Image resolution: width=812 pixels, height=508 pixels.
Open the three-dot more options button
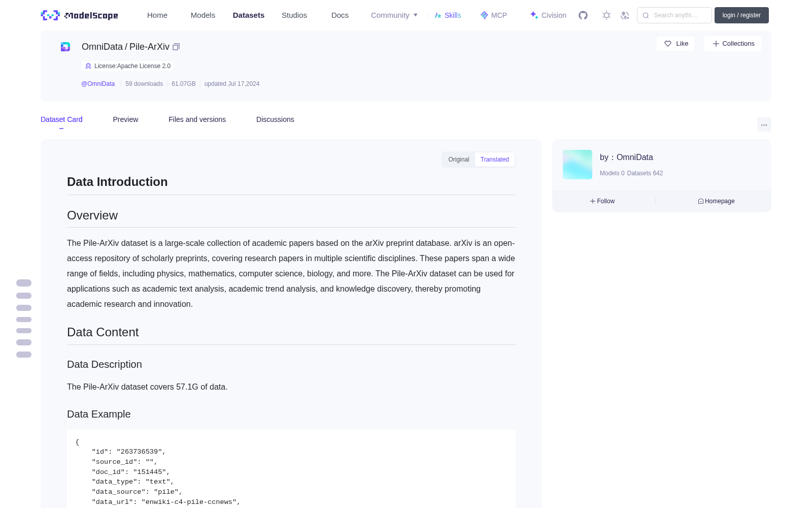tap(764, 124)
